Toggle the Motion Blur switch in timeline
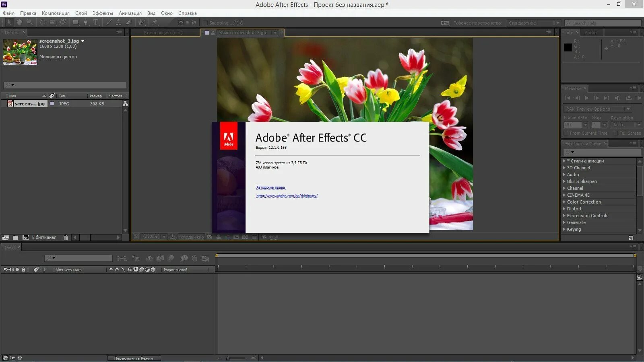 pos(171,258)
